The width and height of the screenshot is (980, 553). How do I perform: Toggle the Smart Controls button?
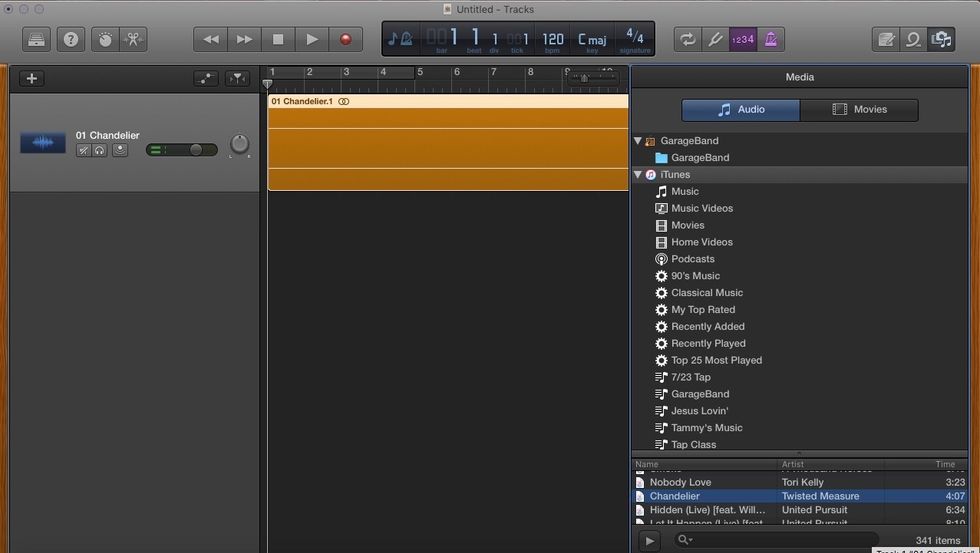(x=105, y=40)
